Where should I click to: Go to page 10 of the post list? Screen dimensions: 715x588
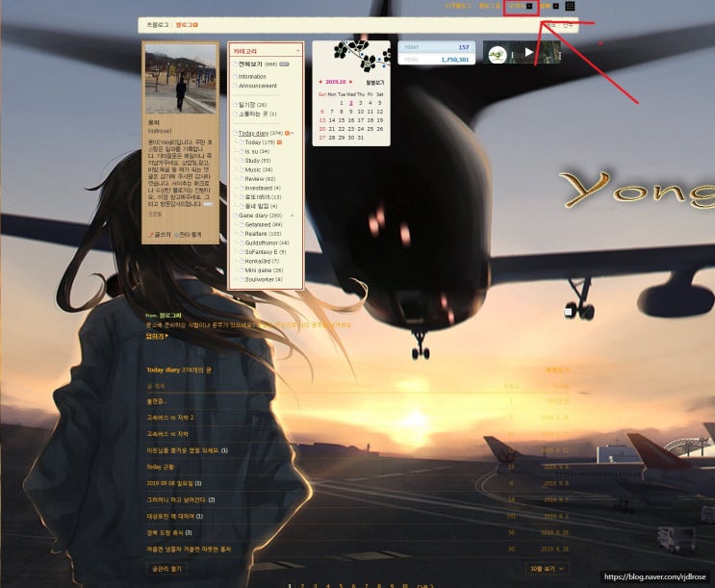(404, 585)
